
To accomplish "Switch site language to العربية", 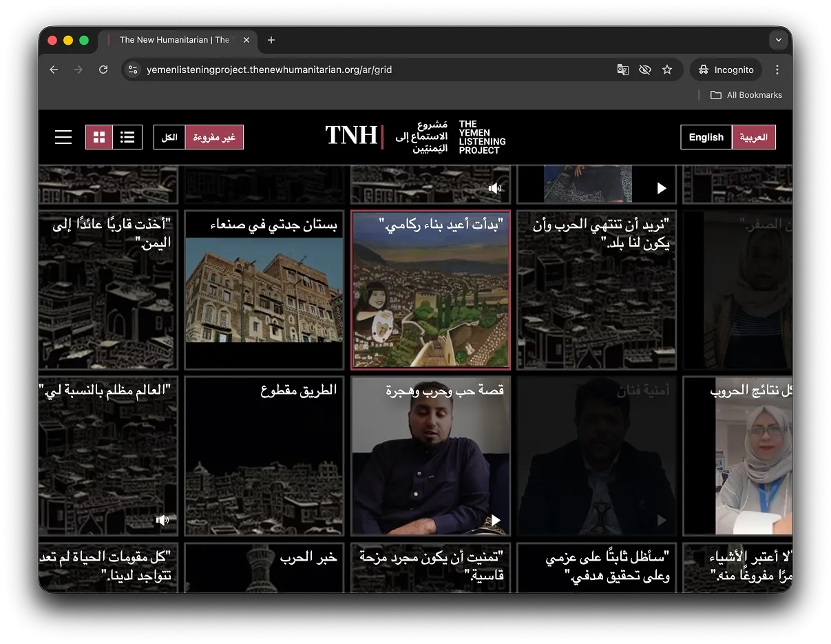I will coord(753,137).
